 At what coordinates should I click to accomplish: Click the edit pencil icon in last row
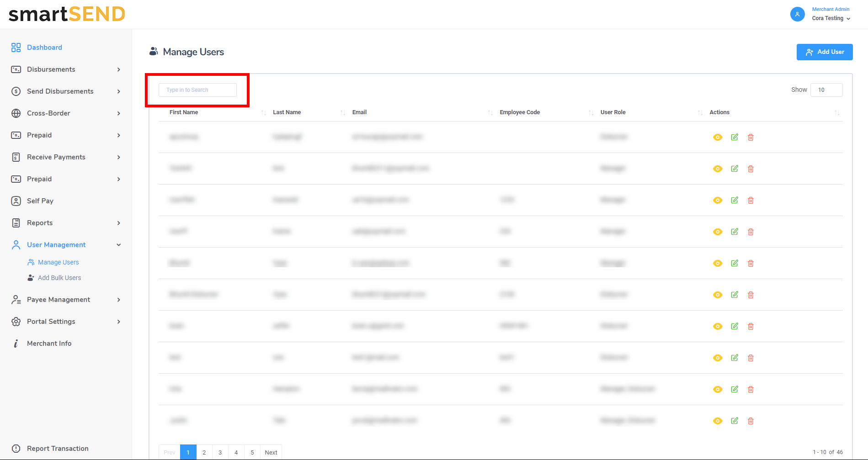(x=735, y=421)
